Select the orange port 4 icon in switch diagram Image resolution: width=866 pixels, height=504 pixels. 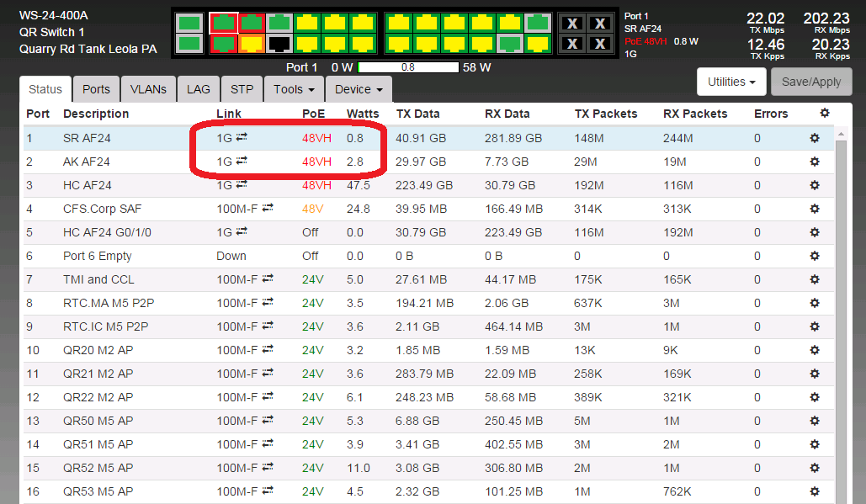coord(251,42)
